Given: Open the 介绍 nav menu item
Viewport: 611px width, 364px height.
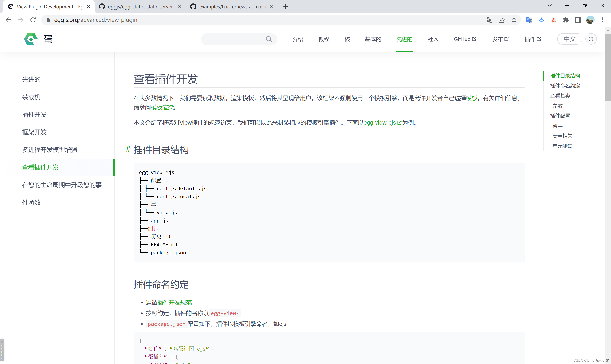Looking at the screenshot, I should click(298, 39).
